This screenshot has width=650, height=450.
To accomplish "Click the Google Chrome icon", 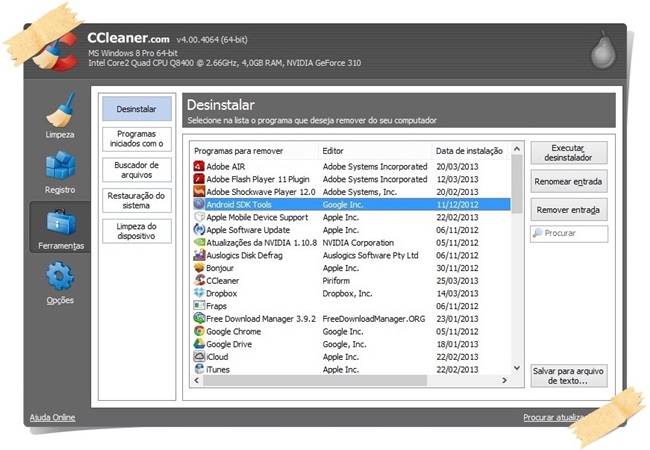I will [x=199, y=331].
